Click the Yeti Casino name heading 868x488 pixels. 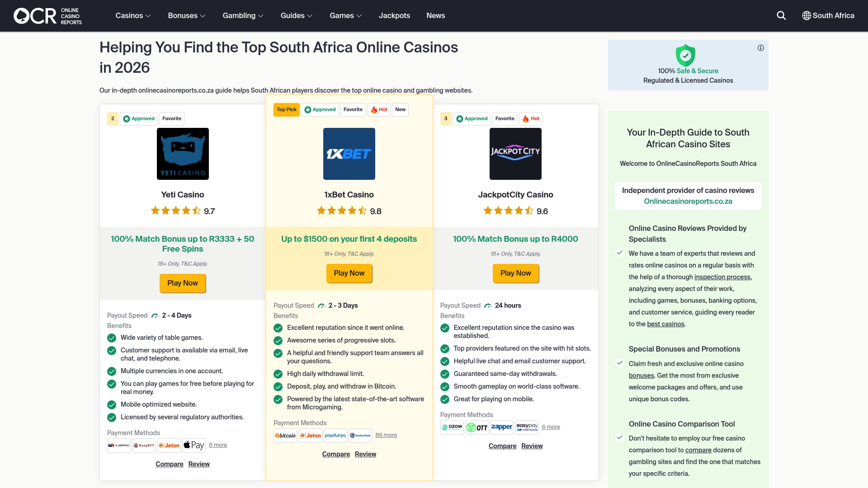click(183, 195)
